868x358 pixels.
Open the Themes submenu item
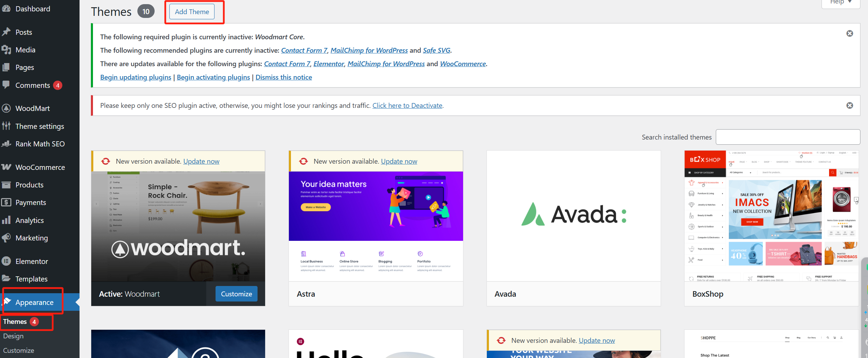tap(15, 322)
